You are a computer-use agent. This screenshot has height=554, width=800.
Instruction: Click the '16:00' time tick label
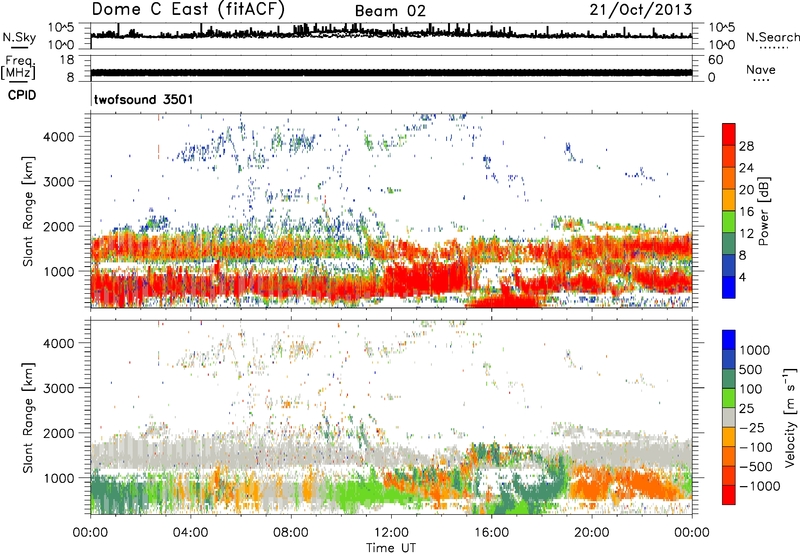pyautogui.click(x=491, y=533)
